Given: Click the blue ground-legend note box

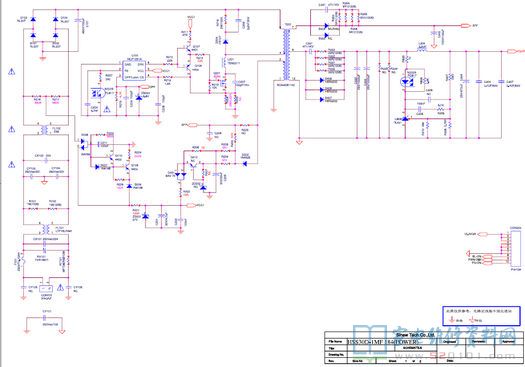Looking at the screenshot, I should [x=481, y=316].
